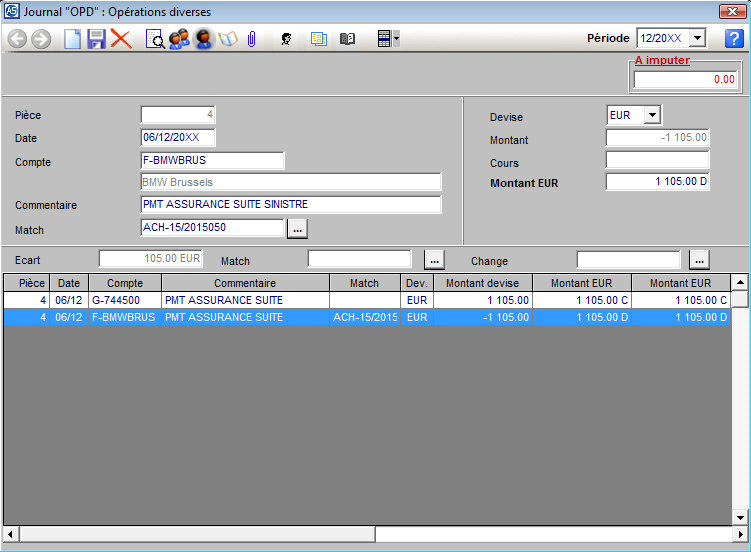The height and width of the screenshot is (552, 751).
Task: Click the new document icon
Action: click(x=72, y=39)
